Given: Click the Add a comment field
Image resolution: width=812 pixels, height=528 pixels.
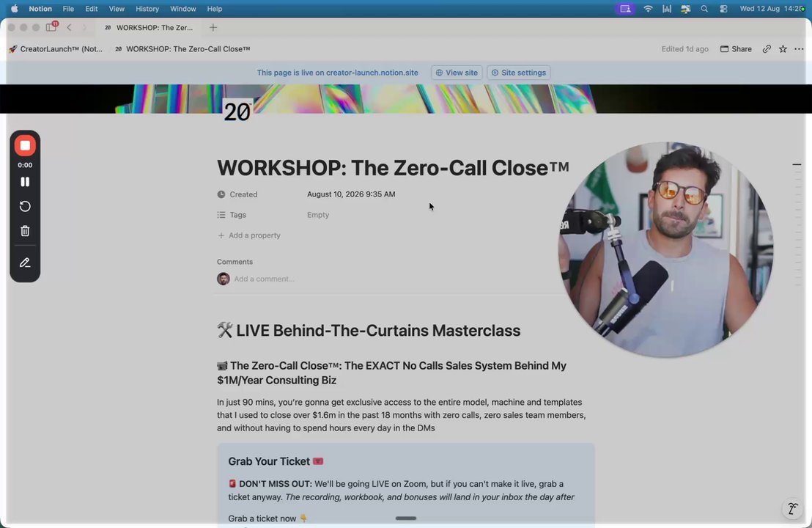Looking at the screenshot, I should point(264,279).
